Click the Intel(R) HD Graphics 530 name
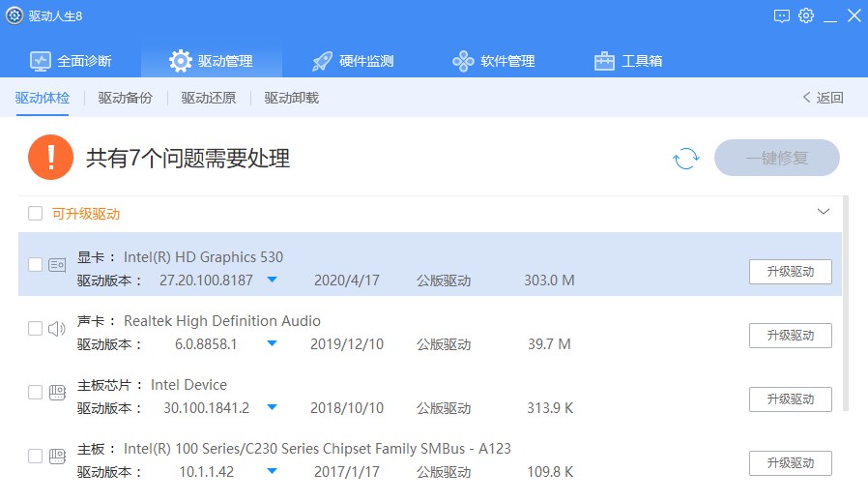 203,257
